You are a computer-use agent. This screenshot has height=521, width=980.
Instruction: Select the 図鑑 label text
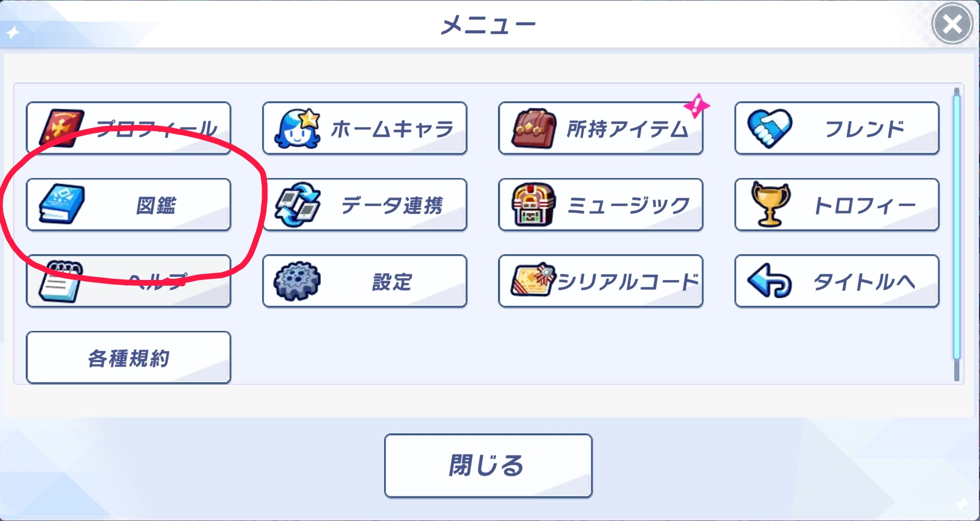coord(156,205)
